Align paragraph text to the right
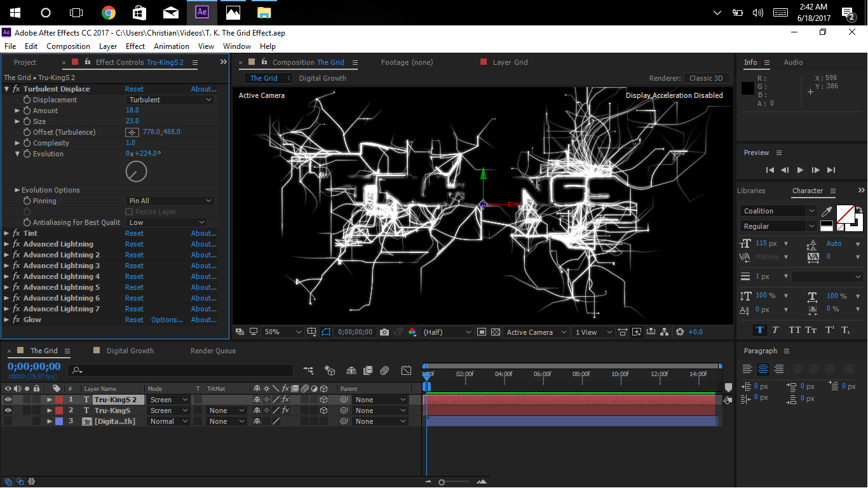Viewport: 868px width, 488px height. (778, 369)
